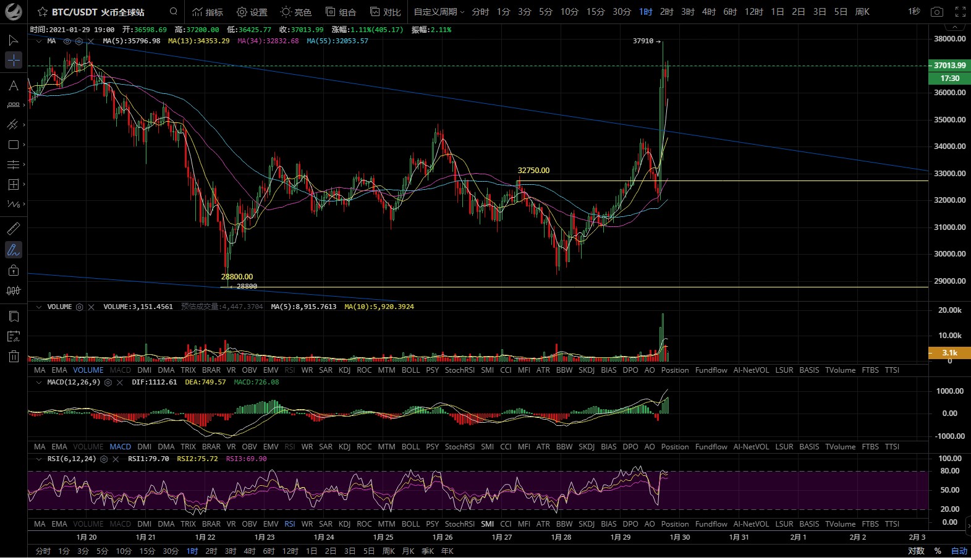Toggle RSI in the bottom indicator strip

coord(290,524)
